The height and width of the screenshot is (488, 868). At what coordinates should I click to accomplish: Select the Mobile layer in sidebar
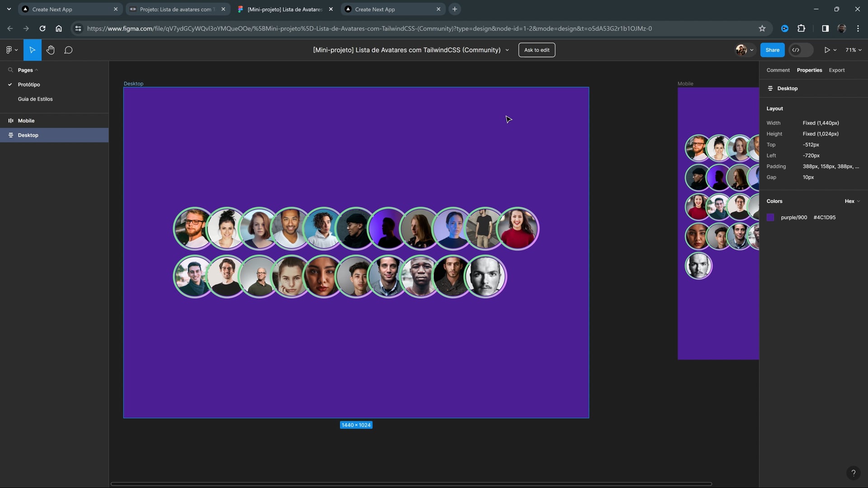pyautogui.click(x=26, y=121)
